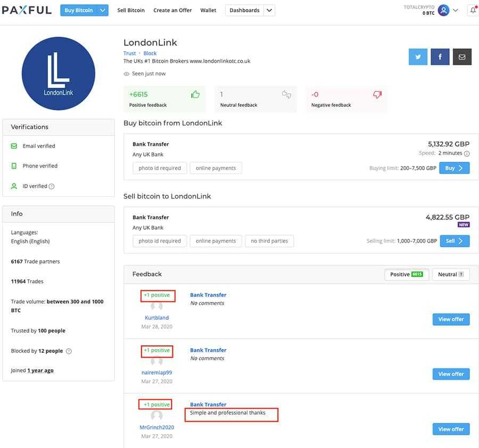Viewport: 479px width, 448px height.
Task: Click the green Positive 6615 feedback badge
Action: click(407, 274)
